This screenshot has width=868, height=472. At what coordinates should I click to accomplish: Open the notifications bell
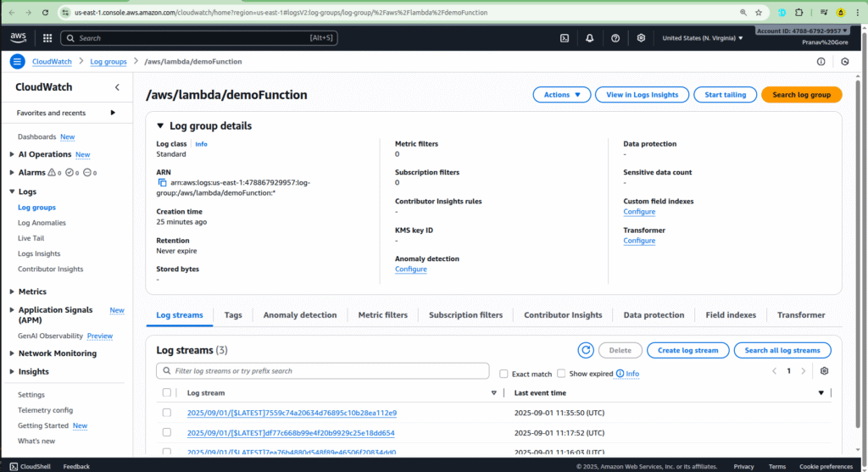pyautogui.click(x=590, y=38)
